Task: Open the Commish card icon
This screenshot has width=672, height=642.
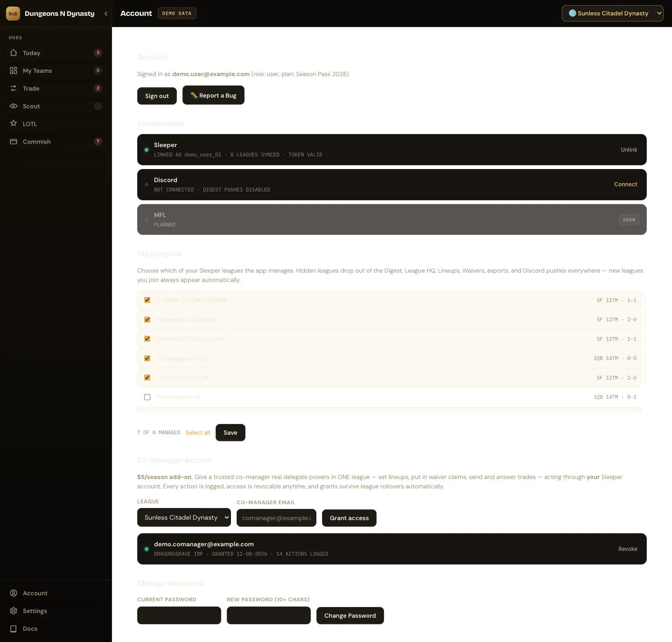Action: pyautogui.click(x=14, y=141)
